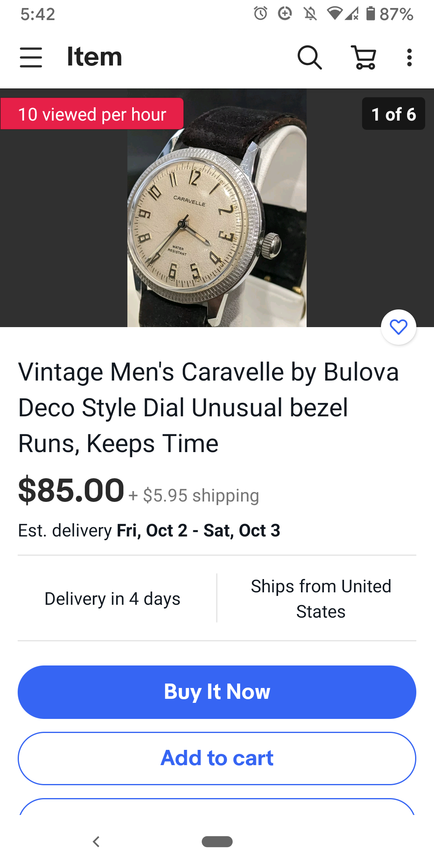Select the Delivery in 4 days cell
Image resolution: width=434 pixels, height=868 pixels.
click(x=113, y=599)
